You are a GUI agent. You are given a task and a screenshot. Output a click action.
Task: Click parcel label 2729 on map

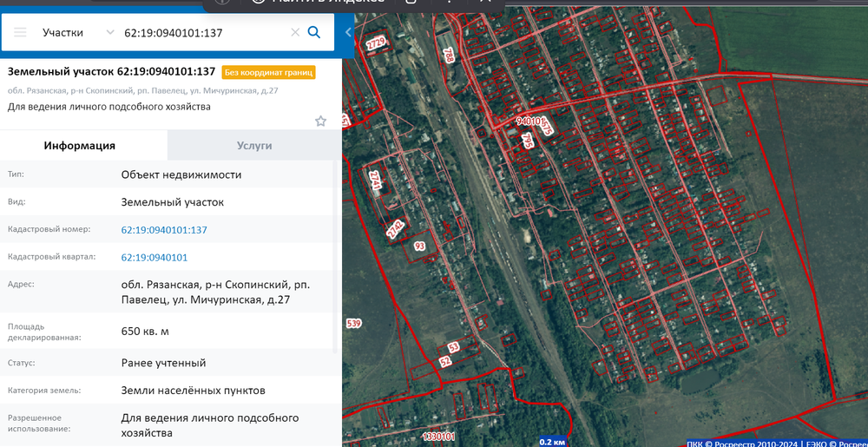(x=376, y=43)
